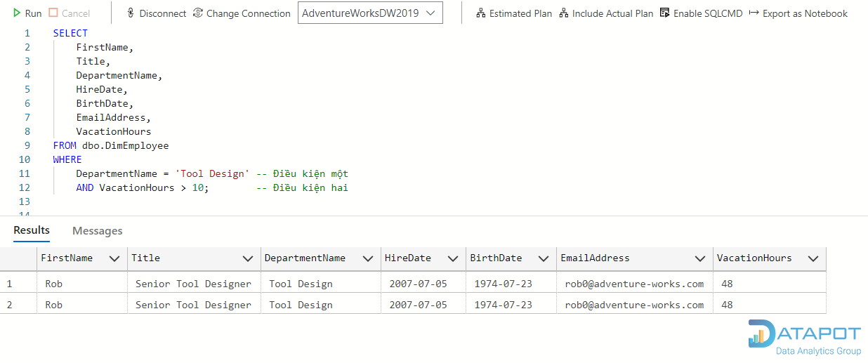
Task: Click the Rob cell in row 1
Action: [x=82, y=284]
